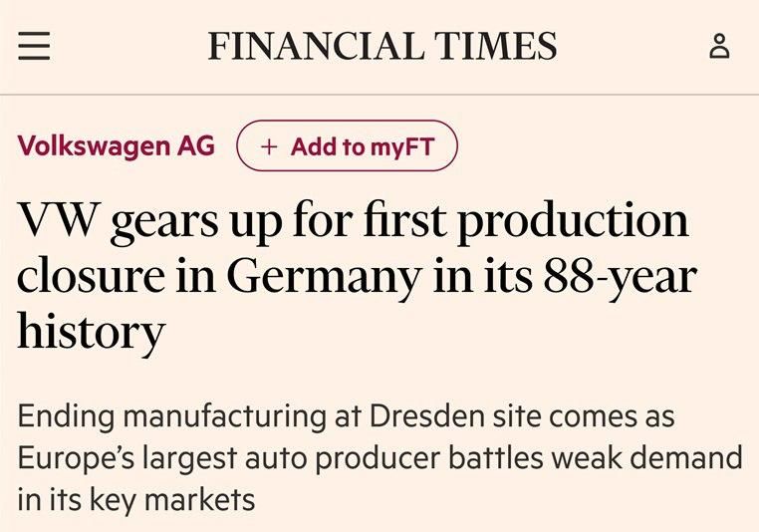The height and width of the screenshot is (532, 759).
Task: Click the word myFT in the pill button
Action: [x=401, y=147]
